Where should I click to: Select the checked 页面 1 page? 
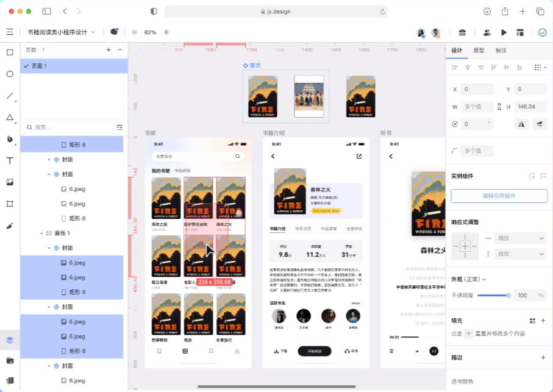[74, 66]
